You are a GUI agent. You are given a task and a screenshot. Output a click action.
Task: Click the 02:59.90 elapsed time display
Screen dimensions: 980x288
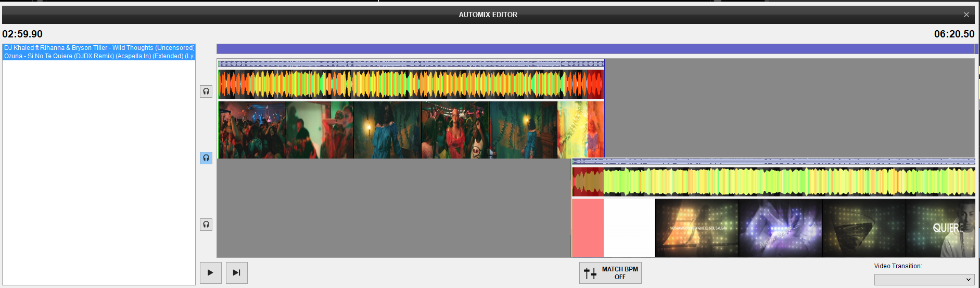[x=22, y=34]
